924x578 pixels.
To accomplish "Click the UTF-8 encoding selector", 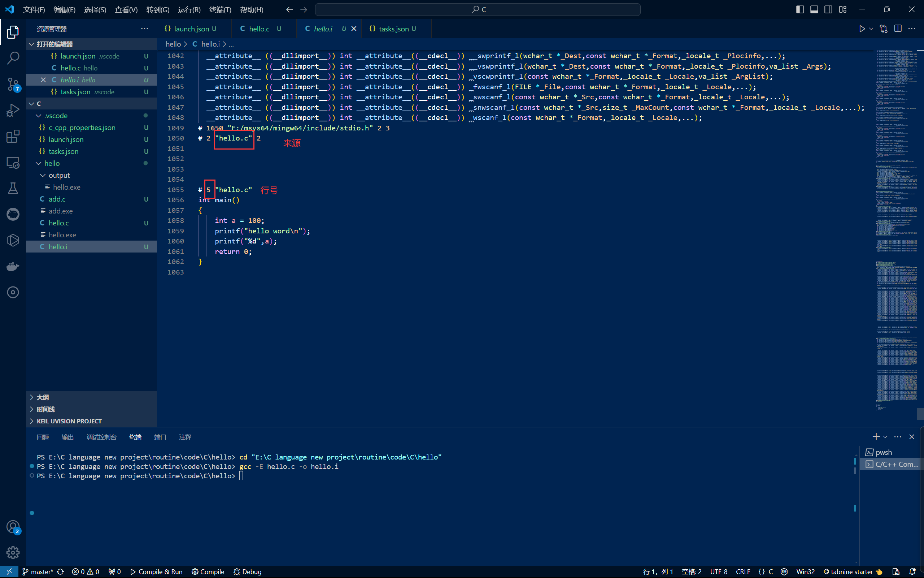I will pos(719,571).
